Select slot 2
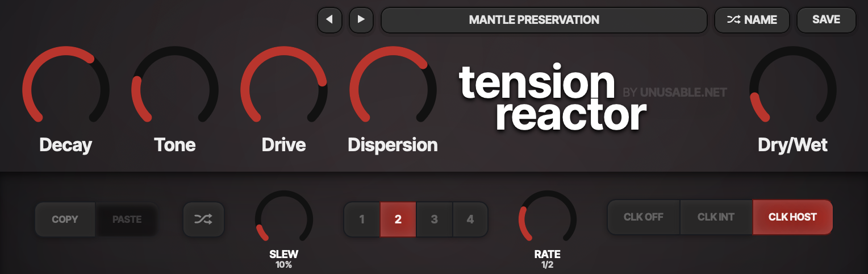 click(x=398, y=219)
